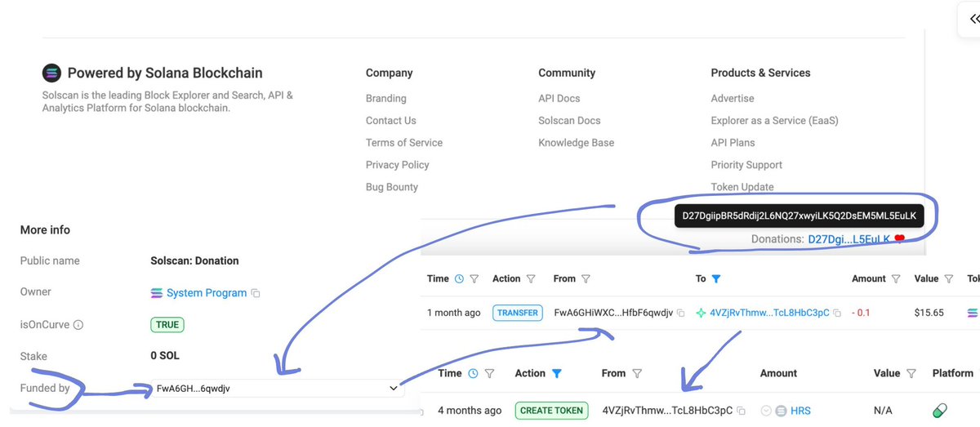The image size is (980, 427).
Task: Click the TRUE isOnCurve badge
Action: pos(167,325)
